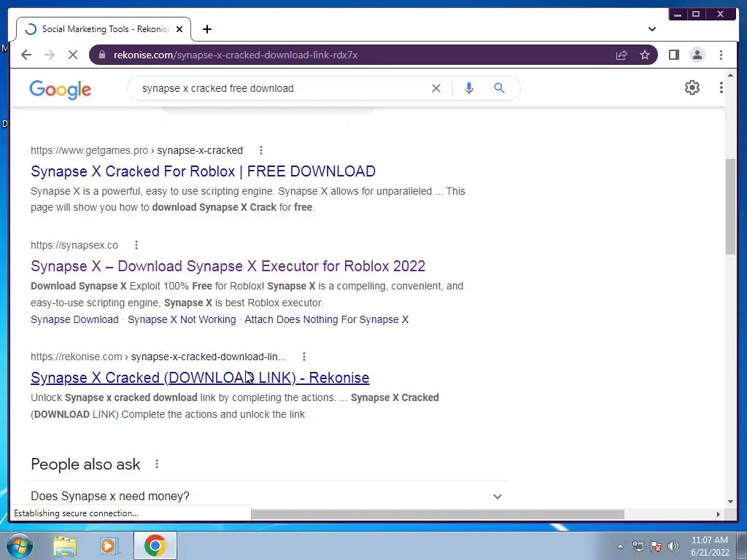Click the Google search input field
Viewport: 747px width, 560px height.
281,88
